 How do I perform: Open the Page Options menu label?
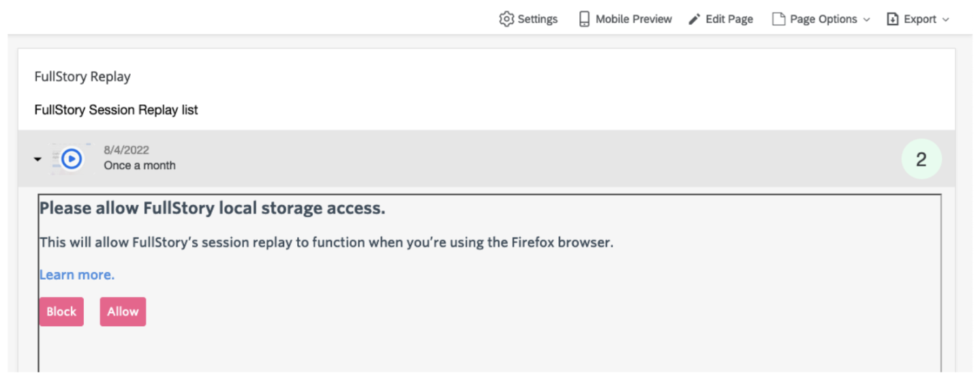pos(823,19)
